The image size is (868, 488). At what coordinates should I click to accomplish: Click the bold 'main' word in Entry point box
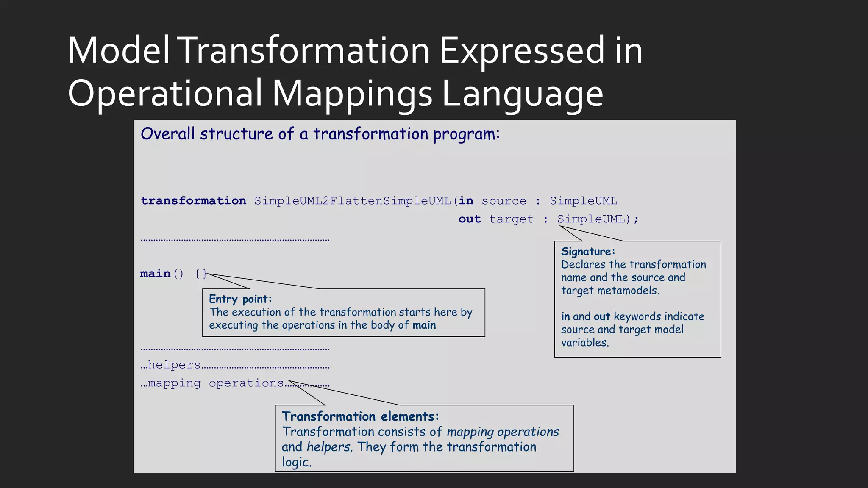coord(424,325)
